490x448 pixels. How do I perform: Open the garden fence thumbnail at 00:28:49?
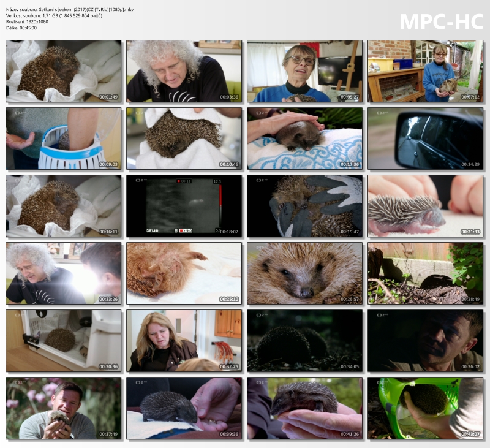click(425, 273)
